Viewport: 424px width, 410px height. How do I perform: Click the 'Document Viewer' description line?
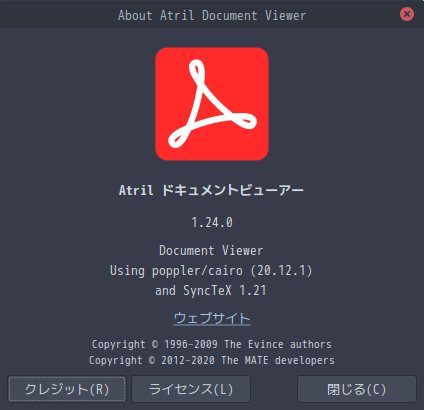211,250
